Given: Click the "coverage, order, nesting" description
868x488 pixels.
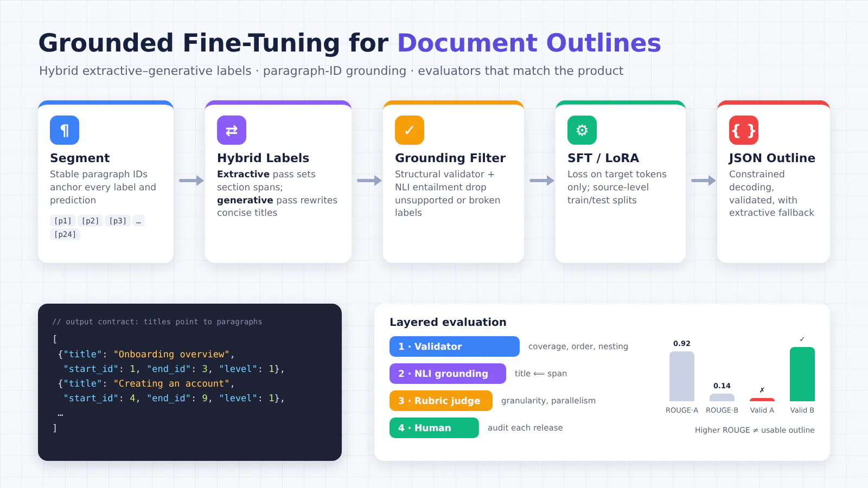Looking at the screenshot, I should click(578, 346).
